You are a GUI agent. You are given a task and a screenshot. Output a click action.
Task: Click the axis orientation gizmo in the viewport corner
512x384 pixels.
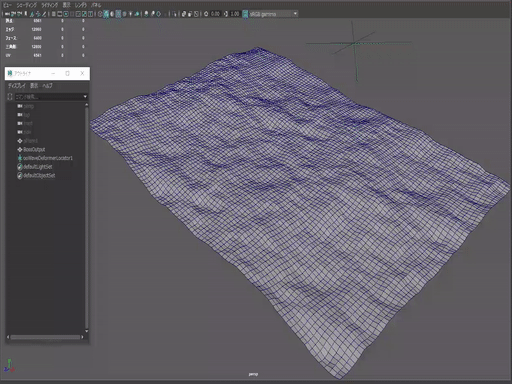tap(9, 366)
